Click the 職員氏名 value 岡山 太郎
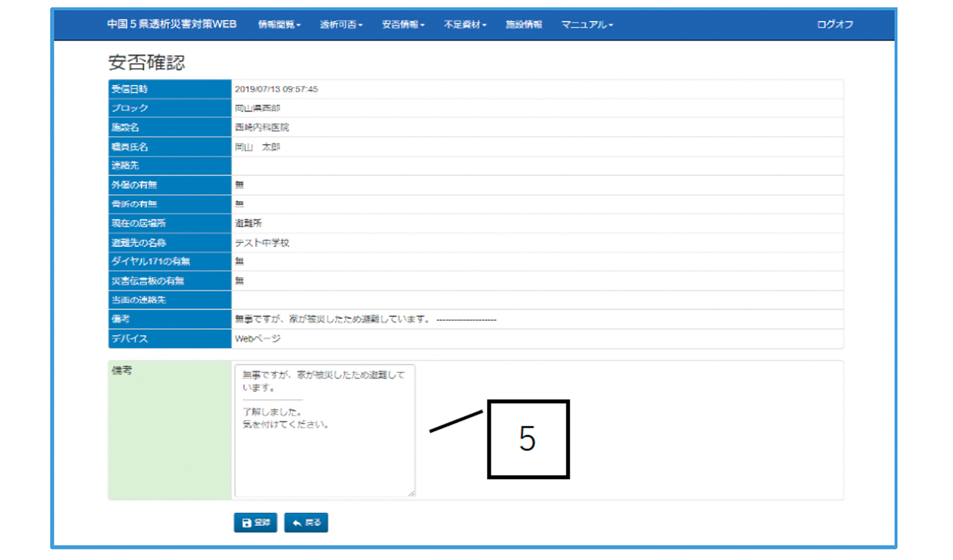 (x=257, y=147)
